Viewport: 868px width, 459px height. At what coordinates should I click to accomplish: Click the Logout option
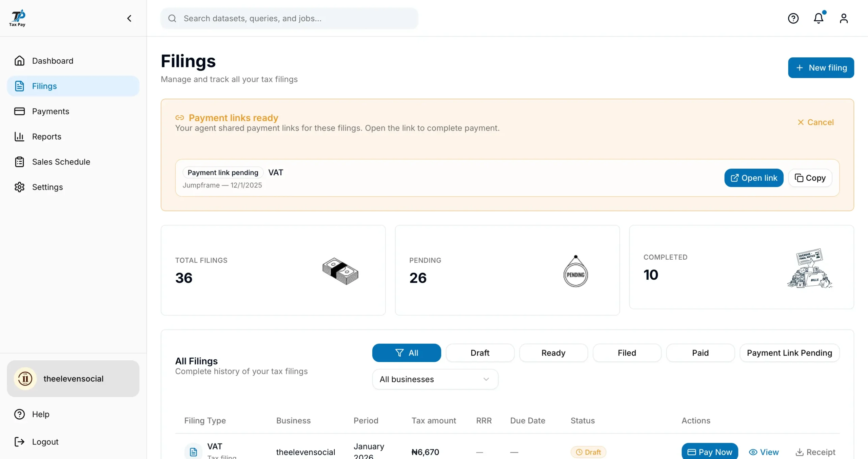click(x=45, y=442)
